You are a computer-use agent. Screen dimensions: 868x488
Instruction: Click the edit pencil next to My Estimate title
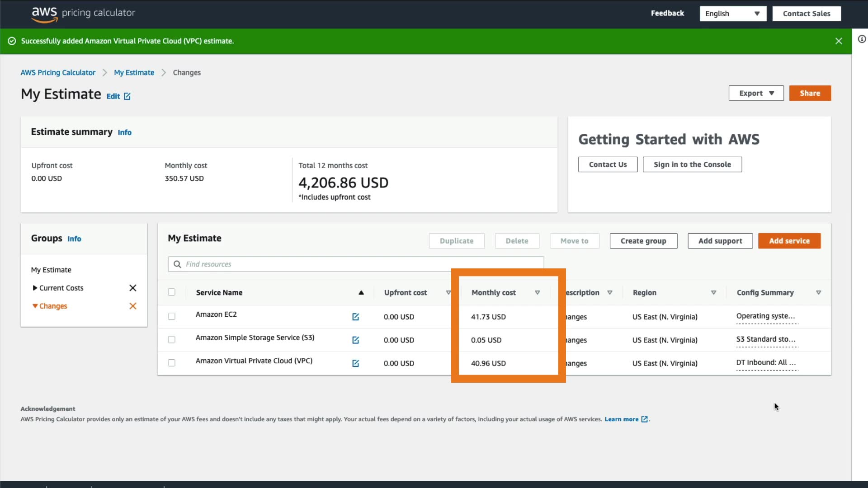(x=127, y=96)
